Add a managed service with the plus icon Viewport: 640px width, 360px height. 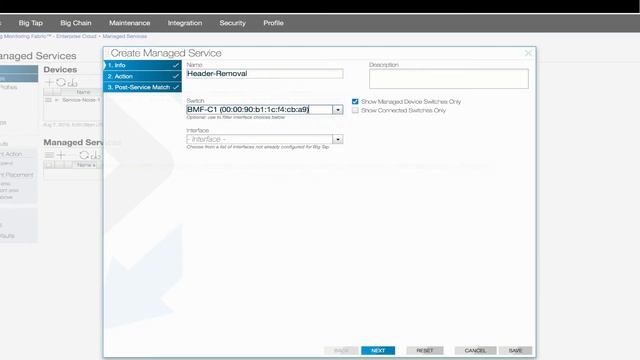61,155
